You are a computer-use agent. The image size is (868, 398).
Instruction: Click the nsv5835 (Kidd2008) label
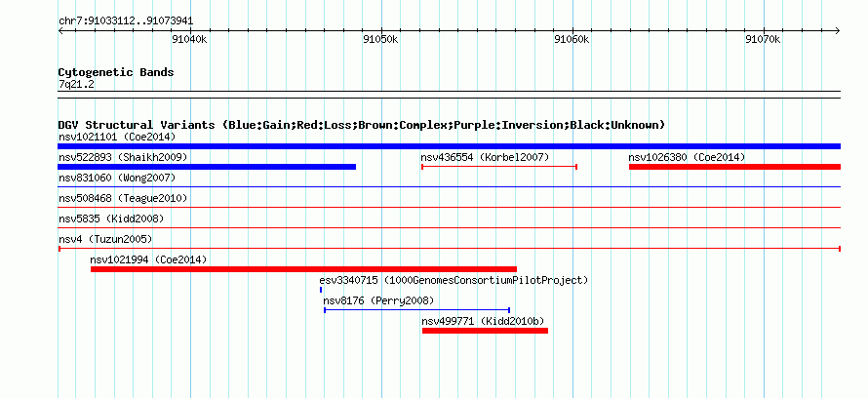tap(111, 219)
